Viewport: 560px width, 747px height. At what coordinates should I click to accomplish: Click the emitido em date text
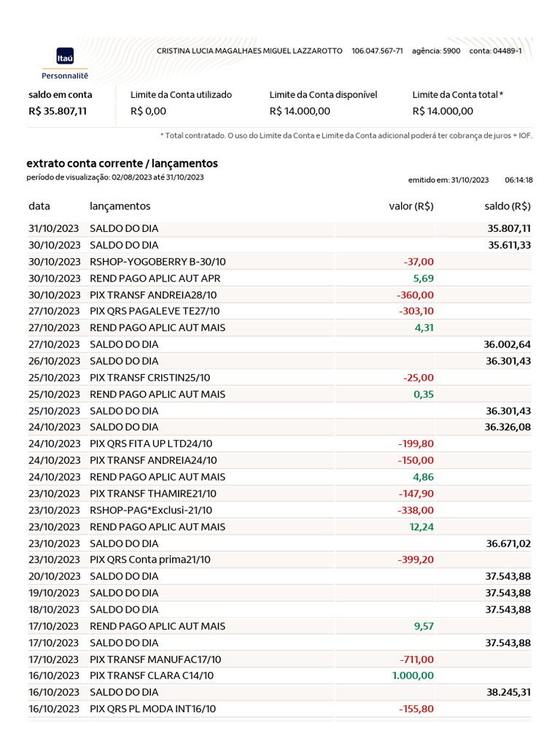click(448, 179)
